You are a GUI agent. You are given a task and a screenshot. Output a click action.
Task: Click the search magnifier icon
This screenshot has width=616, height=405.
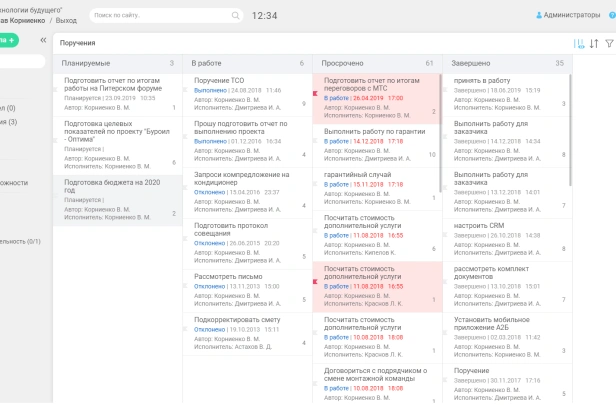236,16
